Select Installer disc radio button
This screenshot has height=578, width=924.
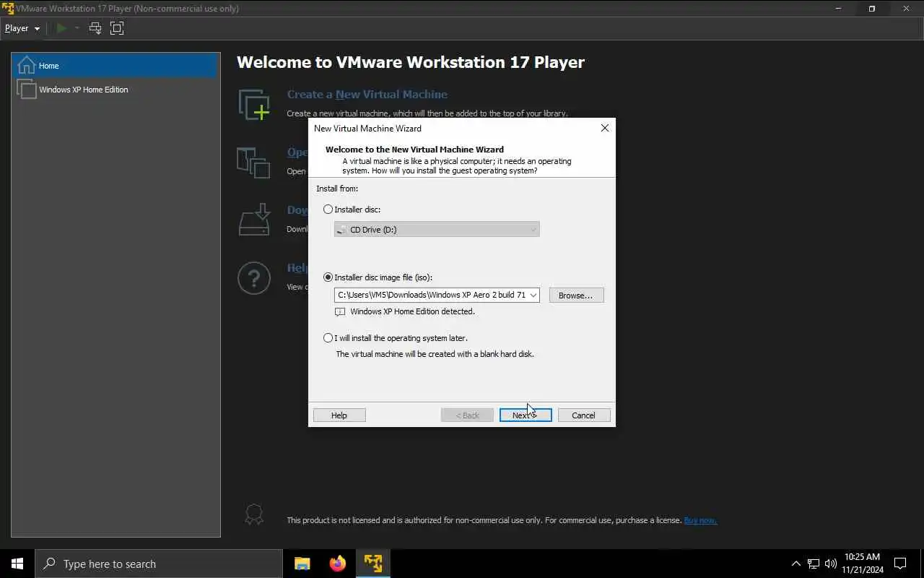pyautogui.click(x=328, y=210)
